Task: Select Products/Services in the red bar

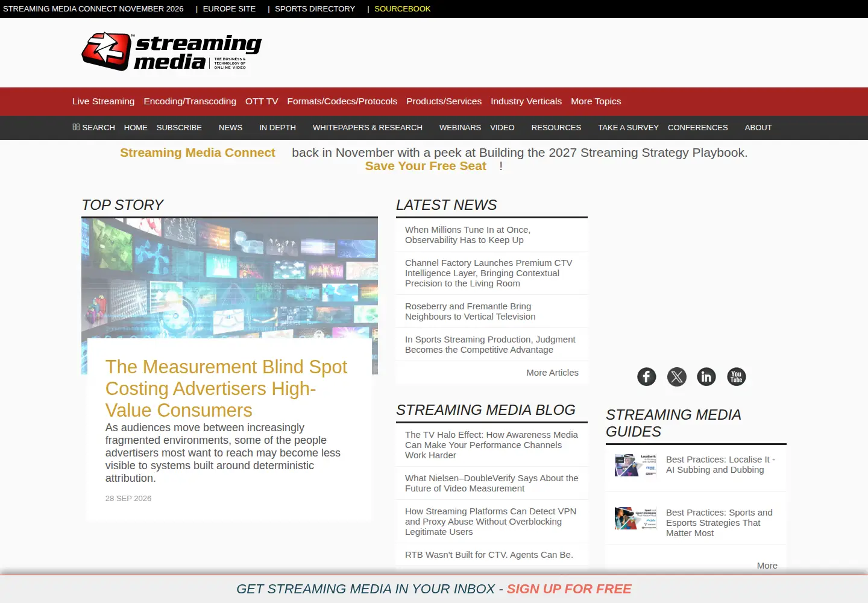Action: [x=444, y=101]
